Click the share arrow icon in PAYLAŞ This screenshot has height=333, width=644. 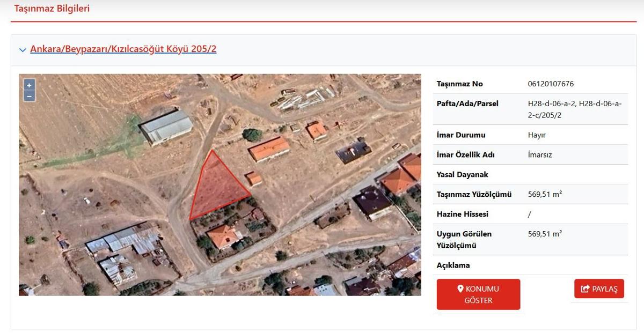point(585,289)
